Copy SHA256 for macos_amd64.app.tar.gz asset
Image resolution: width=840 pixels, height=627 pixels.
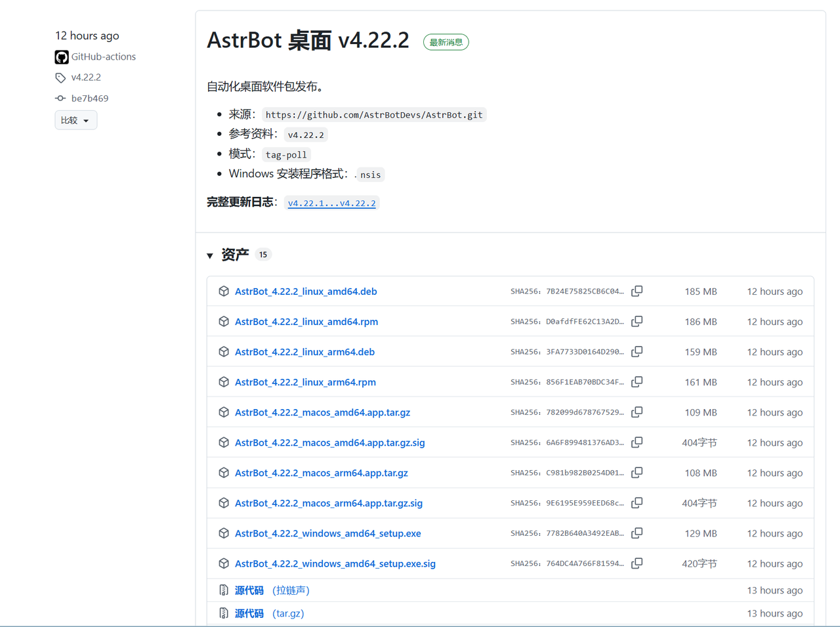(x=637, y=412)
